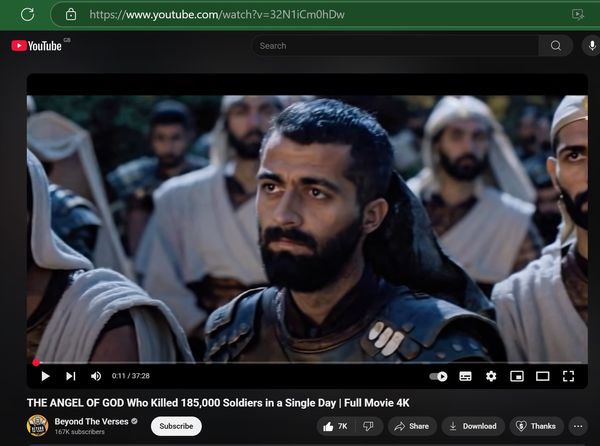Select the YouTube URL in the address bar

click(217, 15)
